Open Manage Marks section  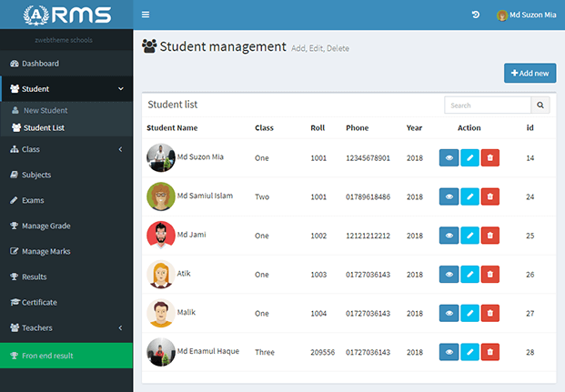[66, 252]
